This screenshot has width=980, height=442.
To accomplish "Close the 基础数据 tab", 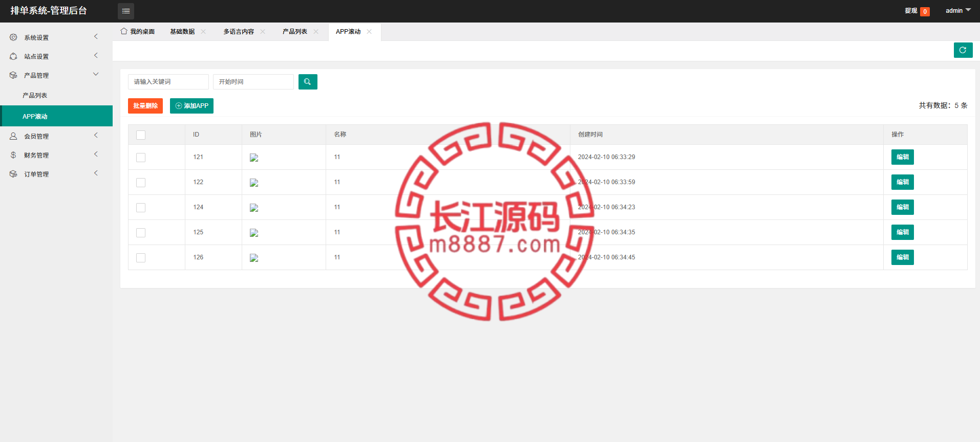I will (203, 32).
